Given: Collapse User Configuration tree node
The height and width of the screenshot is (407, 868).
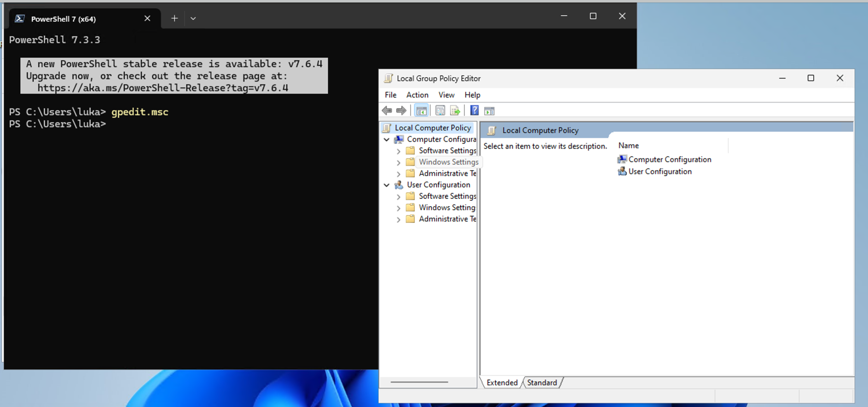Looking at the screenshot, I should (x=387, y=185).
